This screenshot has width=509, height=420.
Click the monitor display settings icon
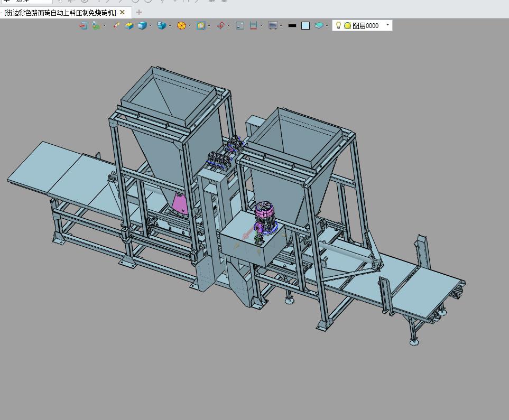pyautogui.click(x=273, y=26)
